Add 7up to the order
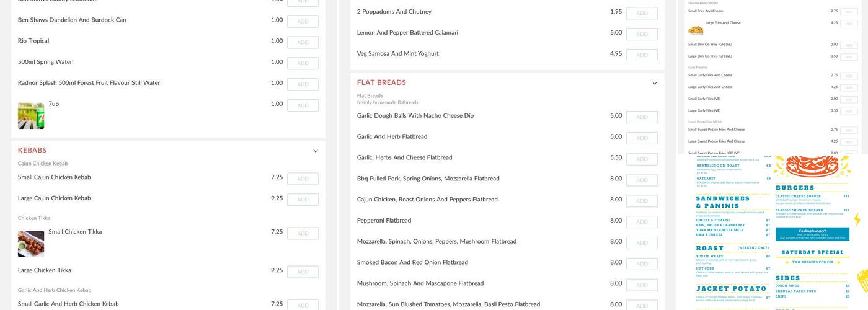The width and height of the screenshot is (868, 310). [303, 105]
